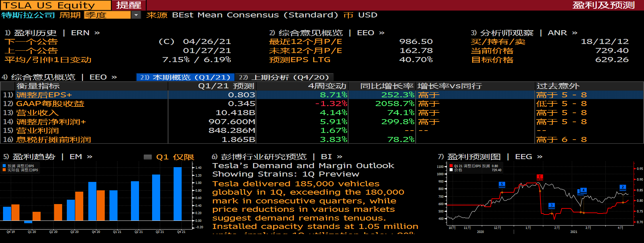644x243 pixels.
Task: Click the 同比增长率 column header
Action: click(386, 86)
